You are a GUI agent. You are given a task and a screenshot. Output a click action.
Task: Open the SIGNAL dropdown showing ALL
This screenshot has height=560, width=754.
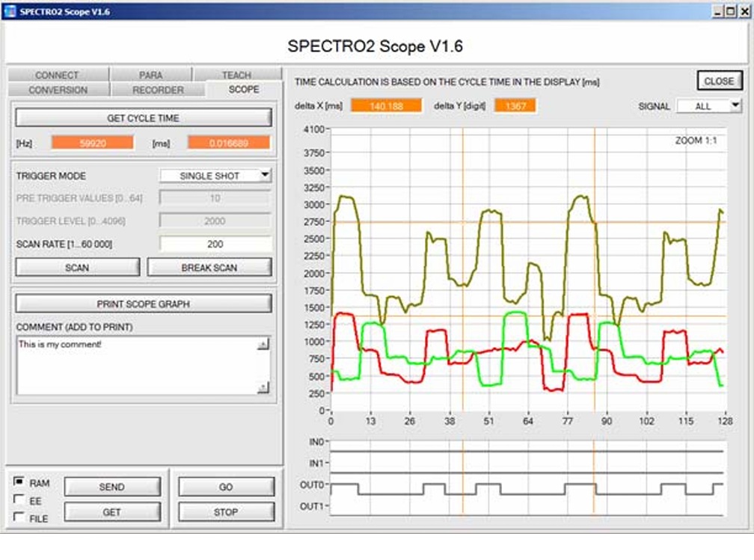click(709, 105)
